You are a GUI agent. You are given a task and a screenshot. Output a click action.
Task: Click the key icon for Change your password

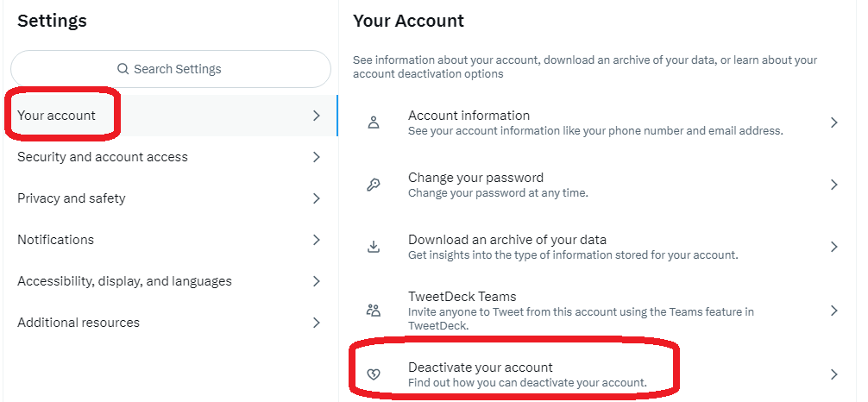374,185
